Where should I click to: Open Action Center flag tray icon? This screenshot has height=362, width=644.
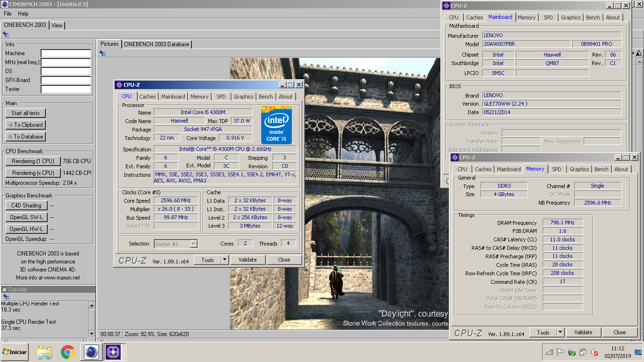tap(561, 352)
